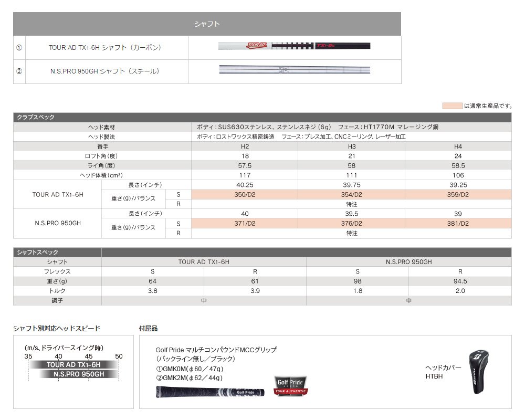Click the highlighted '376/D2' weight cell

pyautogui.click(x=352, y=224)
